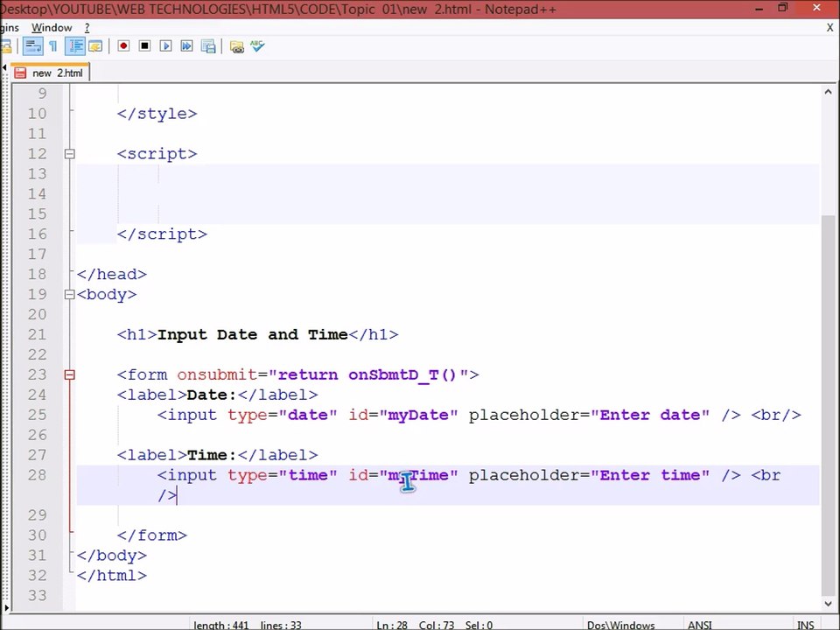Toggle the Show Indent Guide button
The height and width of the screenshot is (630, 840).
(74, 46)
